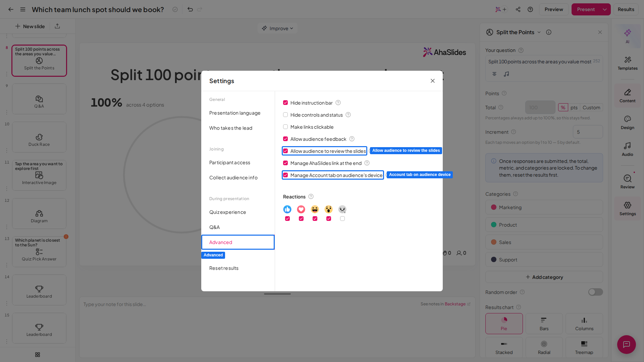
Task: Click the undo arrow icon
Action: (190, 9)
